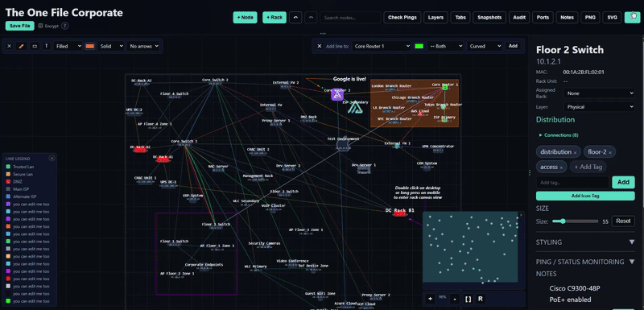Click the AWS Cloud red node icon
This screenshot has height=310, width=644.
tap(419, 114)
